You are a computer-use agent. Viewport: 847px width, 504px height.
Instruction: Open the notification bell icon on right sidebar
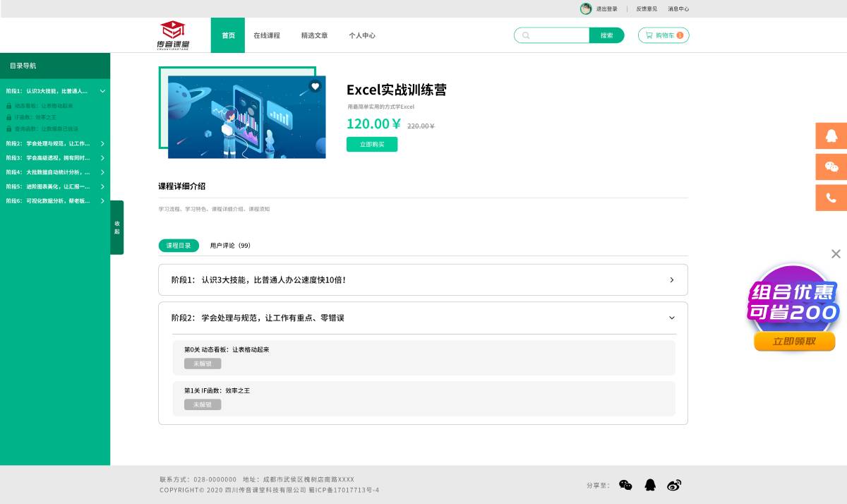coord(831,136)
